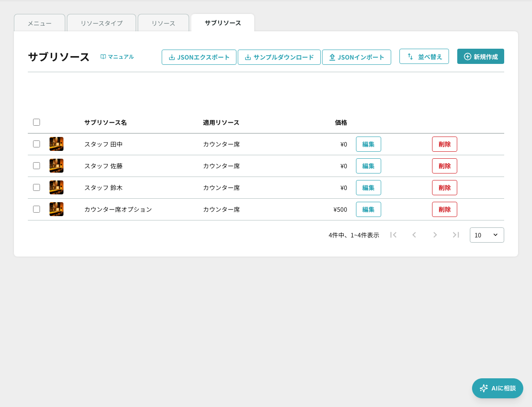Delete the スタッフ 田中 row
The height and width of the screenshot is (407, 532).
point(445,144)
